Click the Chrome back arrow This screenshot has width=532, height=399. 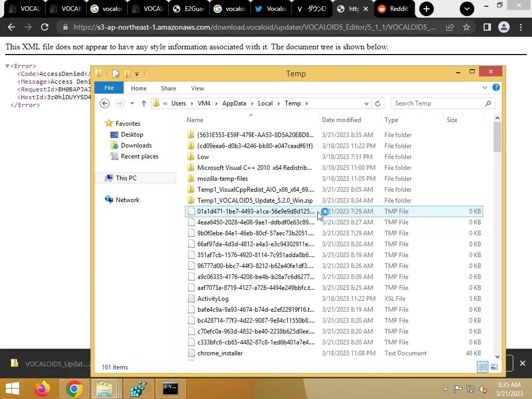11,27
